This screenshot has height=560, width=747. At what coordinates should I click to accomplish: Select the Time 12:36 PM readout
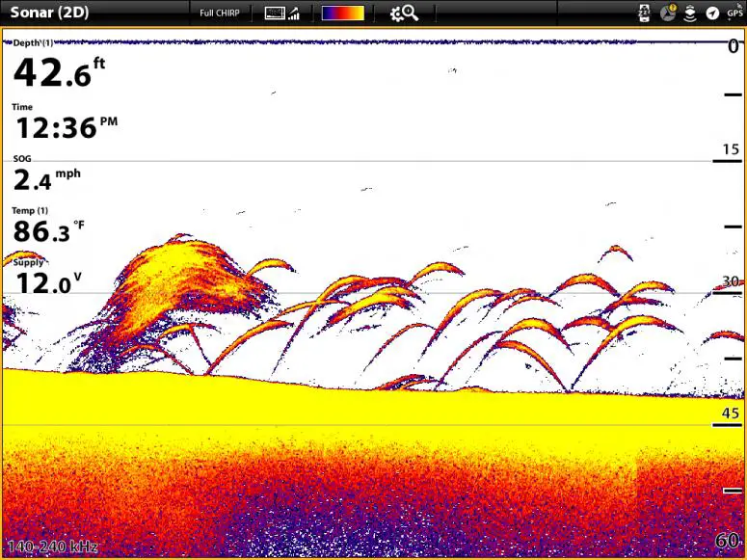click(66, 122)
